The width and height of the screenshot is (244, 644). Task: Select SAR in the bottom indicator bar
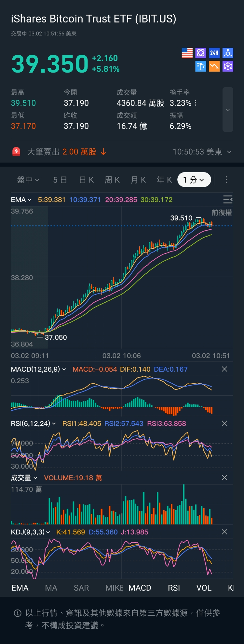(81, 588)
